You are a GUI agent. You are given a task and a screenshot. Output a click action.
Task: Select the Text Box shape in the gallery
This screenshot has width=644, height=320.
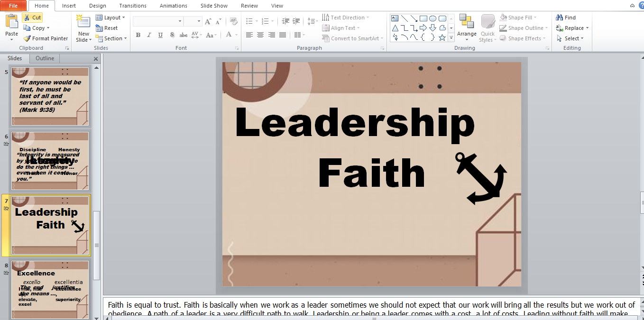point(395,18)
